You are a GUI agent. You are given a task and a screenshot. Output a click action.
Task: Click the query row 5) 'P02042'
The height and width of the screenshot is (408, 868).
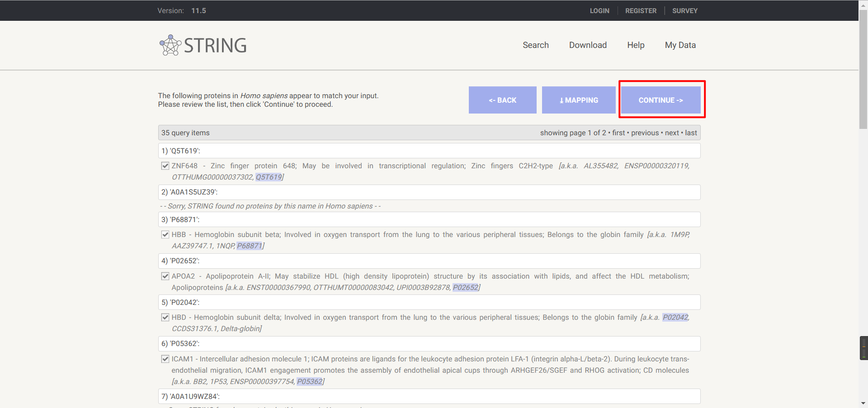tap(429, 302)
